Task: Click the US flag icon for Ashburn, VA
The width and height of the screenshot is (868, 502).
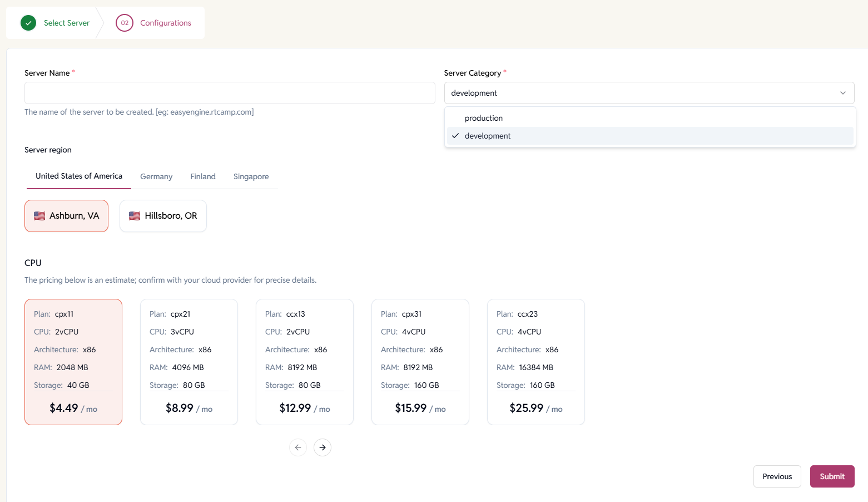Action: coord(39,216)
